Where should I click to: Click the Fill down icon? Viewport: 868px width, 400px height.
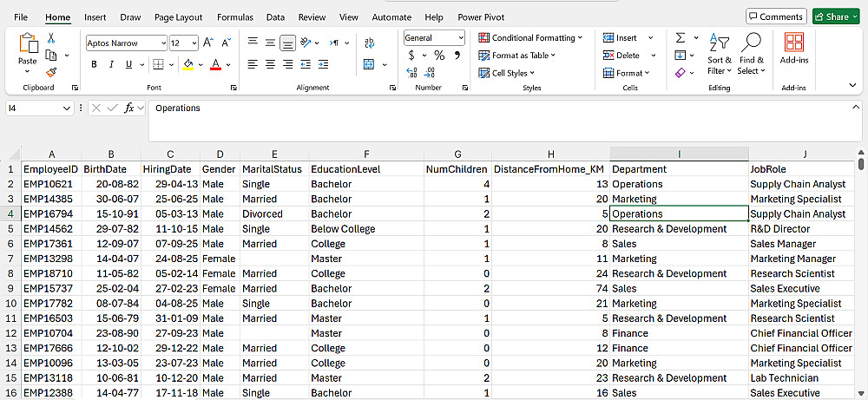point(681,56)
